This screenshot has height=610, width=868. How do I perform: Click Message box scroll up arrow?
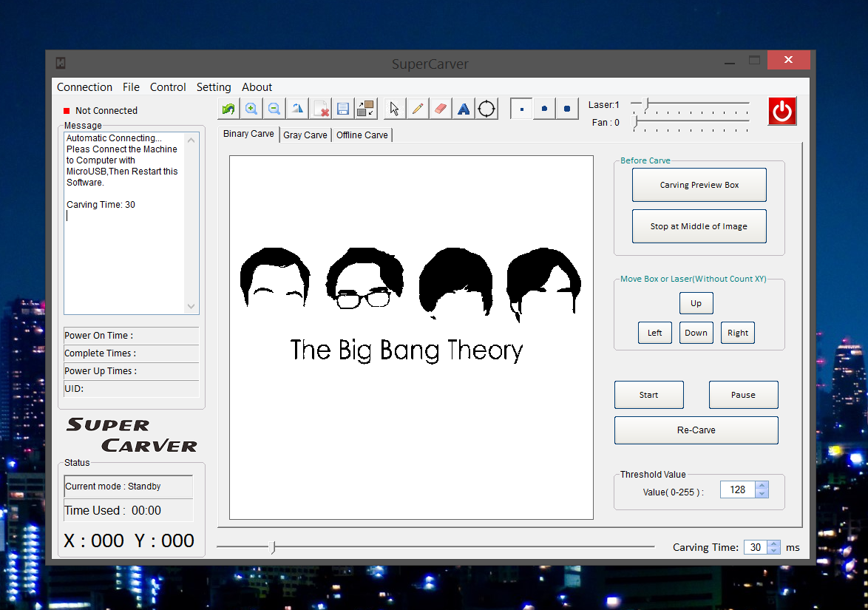click(191, 140)
